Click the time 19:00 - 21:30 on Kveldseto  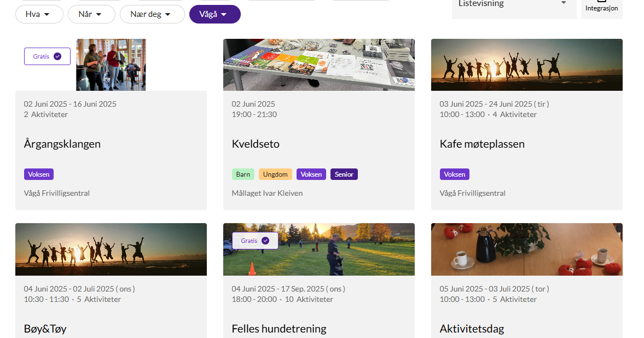click(x=254, y=115)
